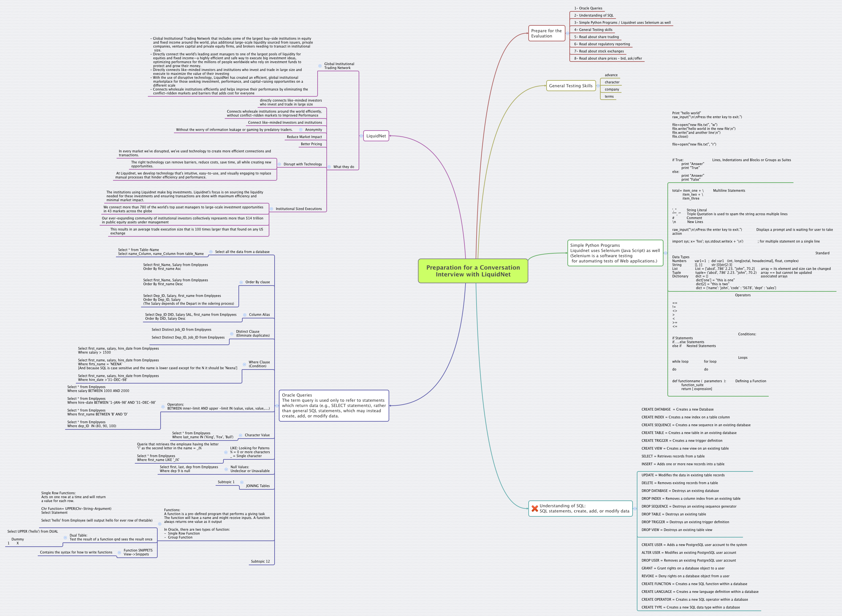Select the central Preparation for a Conversation topic
The height and width of the screenshot is (616, 842).
[x=473, y=271]
